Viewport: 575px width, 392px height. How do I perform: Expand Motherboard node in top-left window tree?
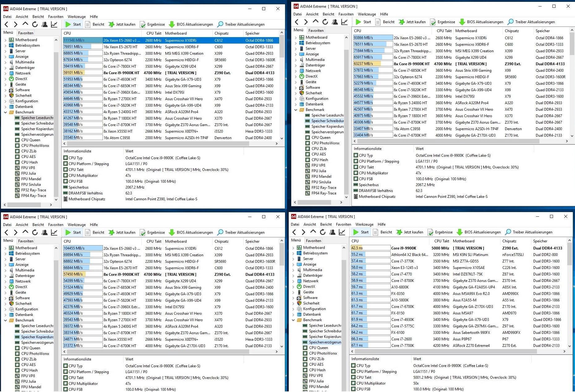tap(5, 40)
